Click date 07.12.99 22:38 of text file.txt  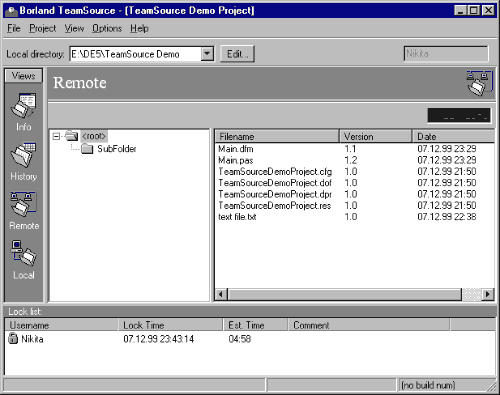[447, 217]
